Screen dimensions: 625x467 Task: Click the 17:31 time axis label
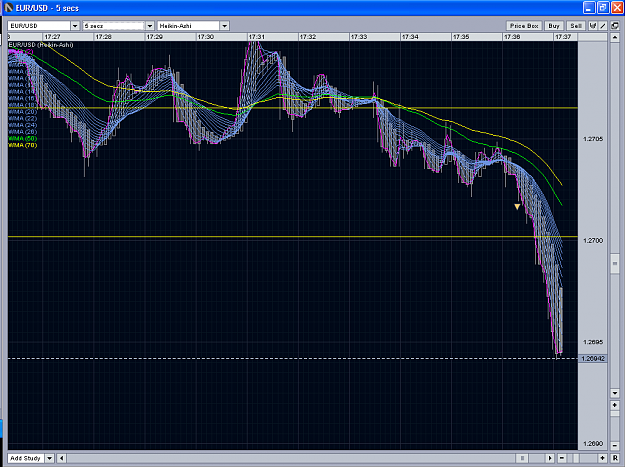(257, 37)
